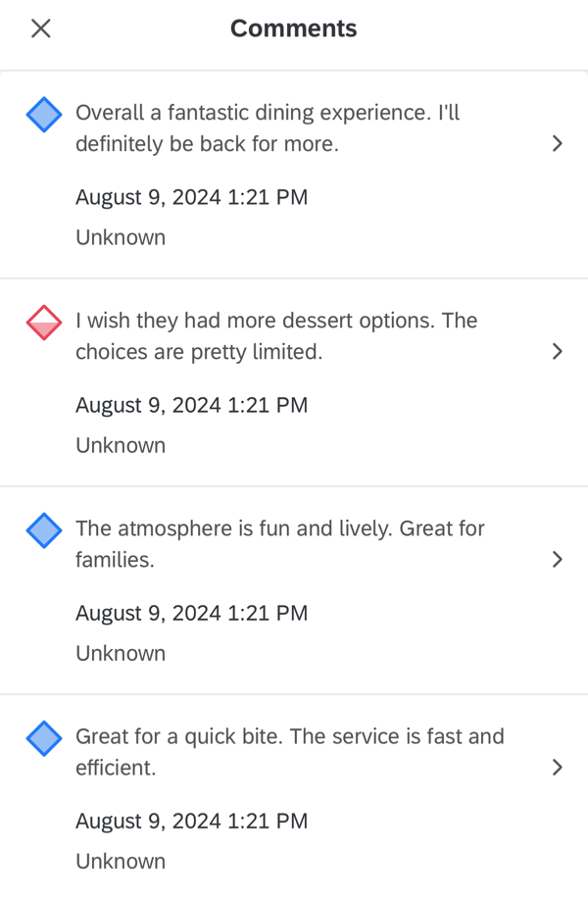Select the first comment's timestamp
Viewport: 588px width, 900px height.
(x=191, y=197)
